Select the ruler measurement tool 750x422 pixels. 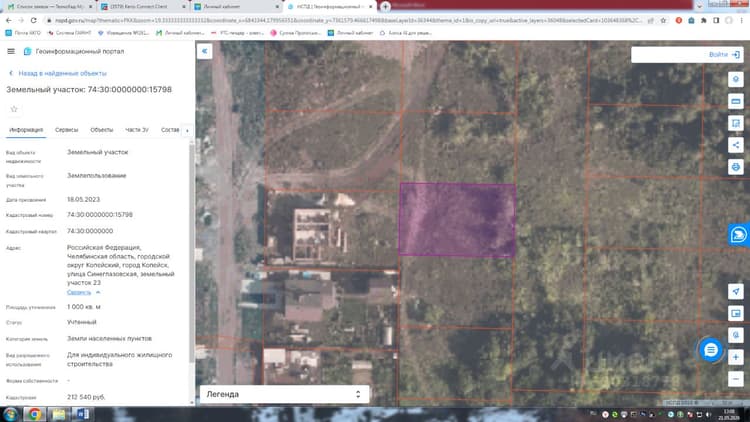736,101
